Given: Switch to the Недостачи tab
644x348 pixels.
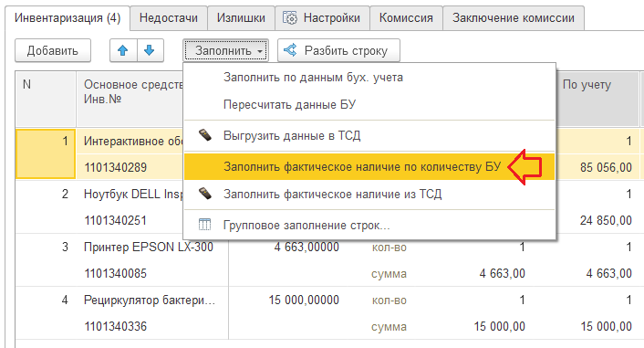Looking at the screenshot, I should click(x=169, y=18).
